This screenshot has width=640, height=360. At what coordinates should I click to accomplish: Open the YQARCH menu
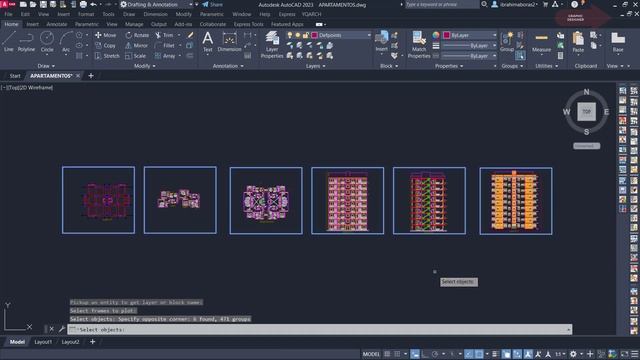(x=311, y=14)
